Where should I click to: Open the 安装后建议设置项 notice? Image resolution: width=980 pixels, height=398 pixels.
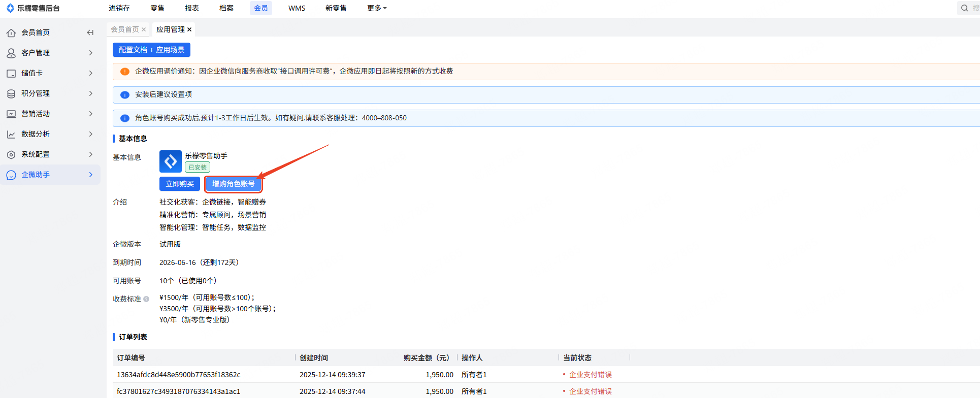[x=164, y=95]
